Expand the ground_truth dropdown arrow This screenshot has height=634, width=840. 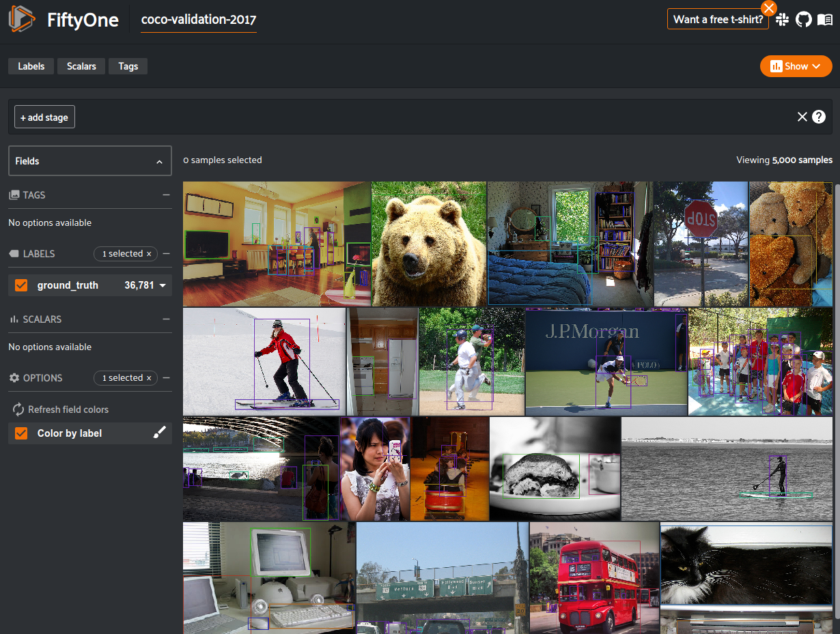tap(163, 285)
